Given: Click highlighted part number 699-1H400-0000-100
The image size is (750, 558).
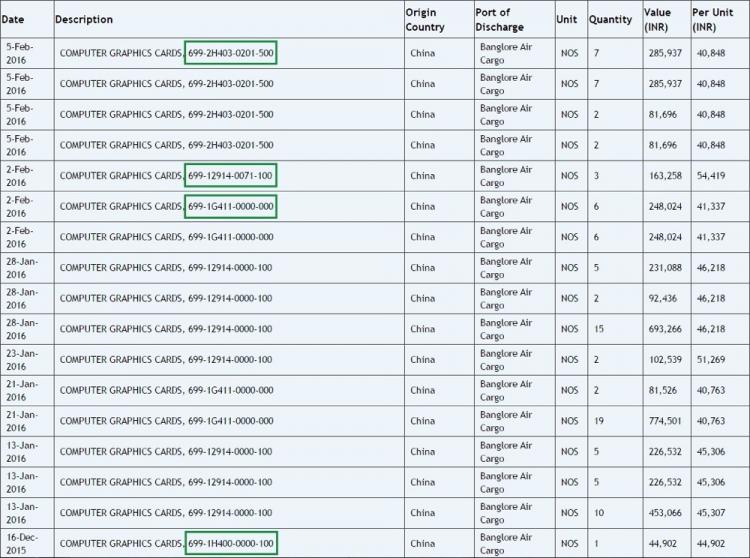Looking at the screenshot, I should [231, 543].
